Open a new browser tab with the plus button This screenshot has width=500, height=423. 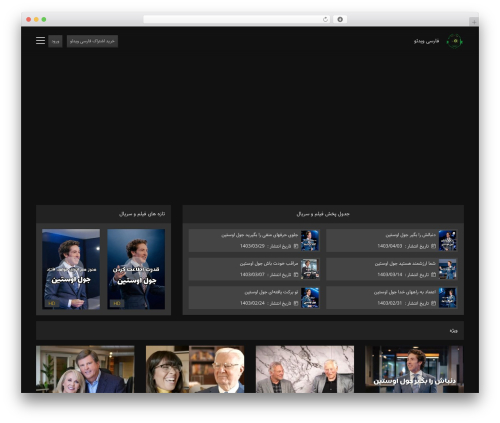[x=474, y=22]
